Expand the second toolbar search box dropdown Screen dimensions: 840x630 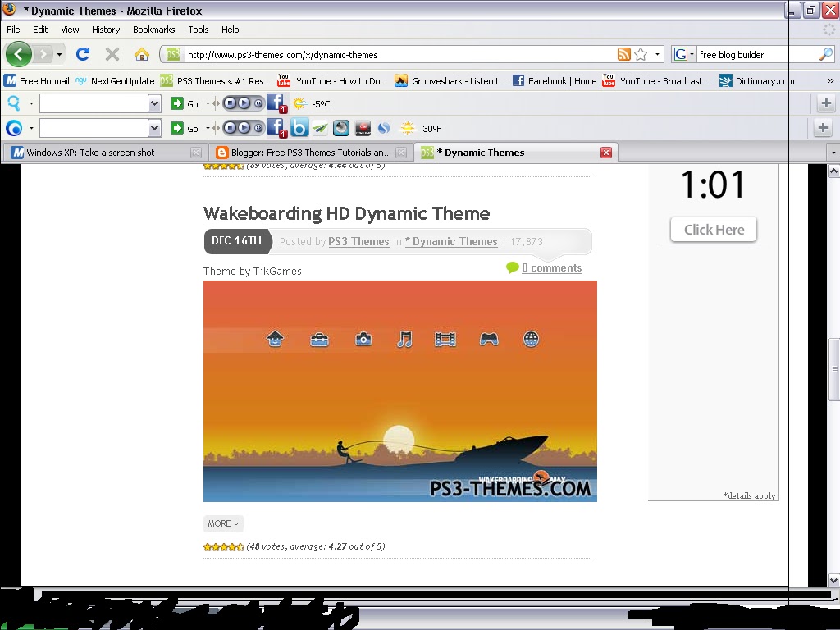[x=154, y=128]
